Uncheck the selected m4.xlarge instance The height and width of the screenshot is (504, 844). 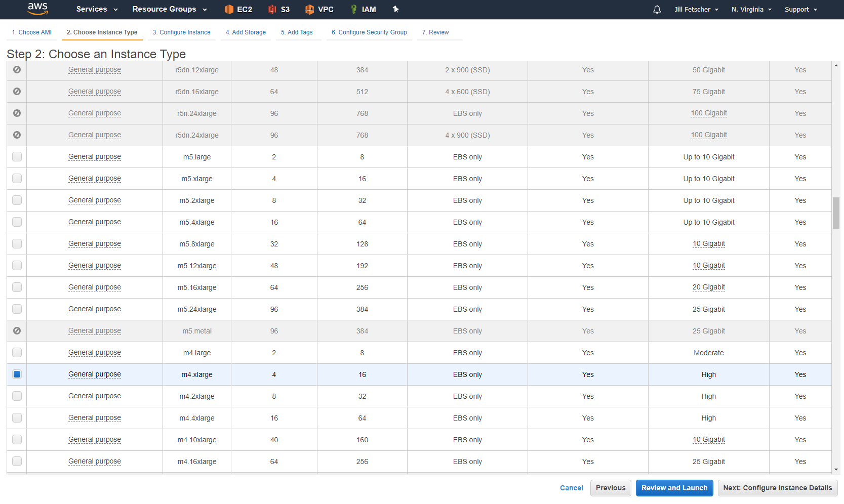[17, 374]
